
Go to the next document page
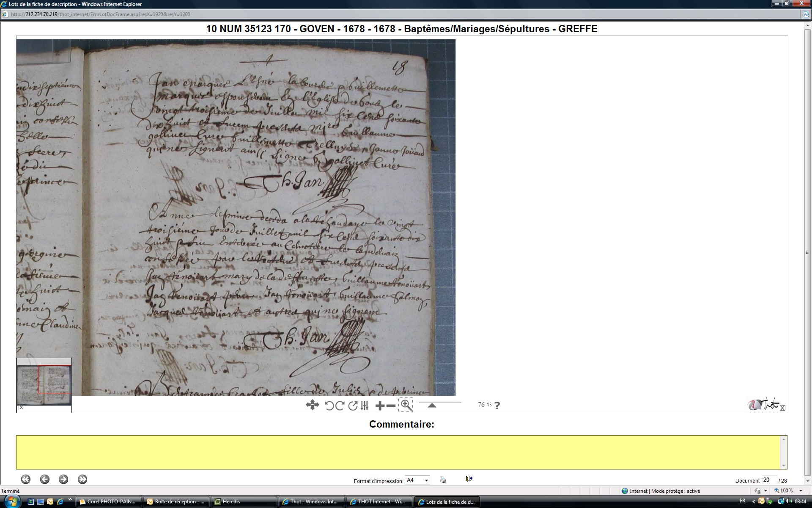[63, 479]
